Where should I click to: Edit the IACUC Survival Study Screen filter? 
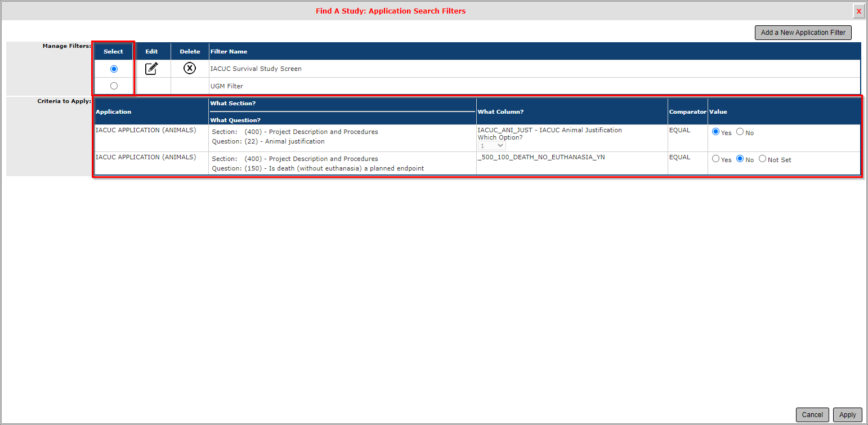click(151, 69)
